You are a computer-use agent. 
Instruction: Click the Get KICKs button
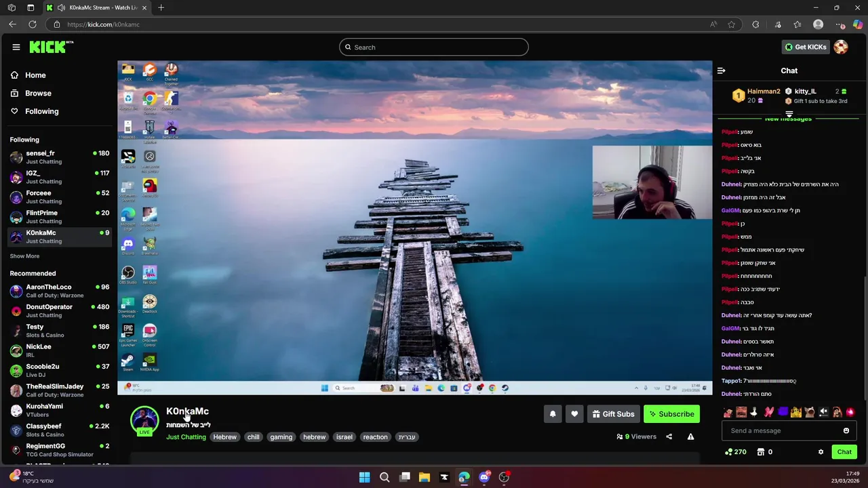tap(805, 47)
